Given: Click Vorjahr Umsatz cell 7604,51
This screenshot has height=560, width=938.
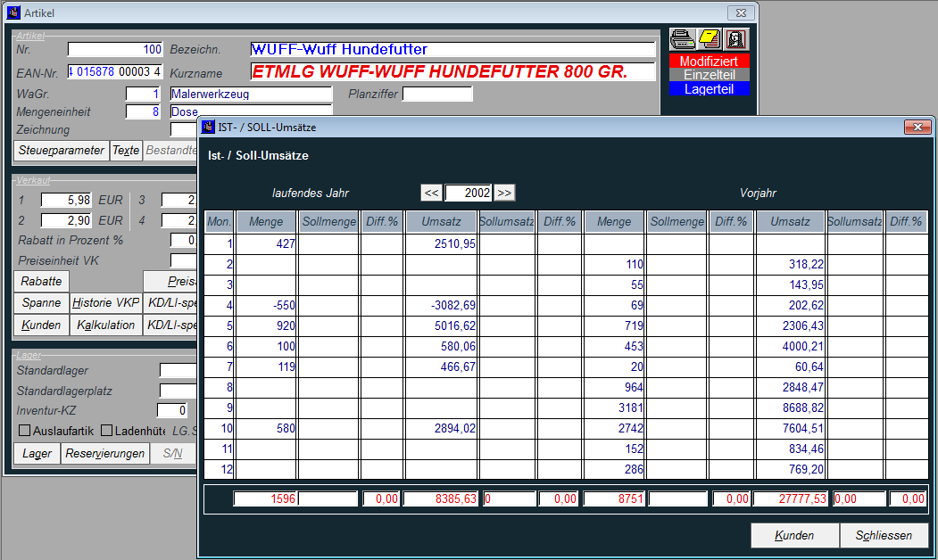Looking at the screenshot, I should pos(790,429).
